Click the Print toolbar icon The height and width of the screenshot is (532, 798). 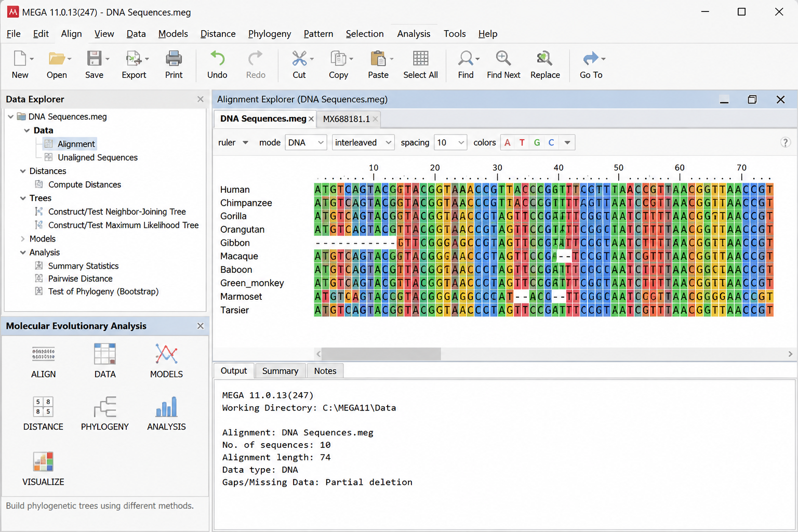[x=174, y=58]
